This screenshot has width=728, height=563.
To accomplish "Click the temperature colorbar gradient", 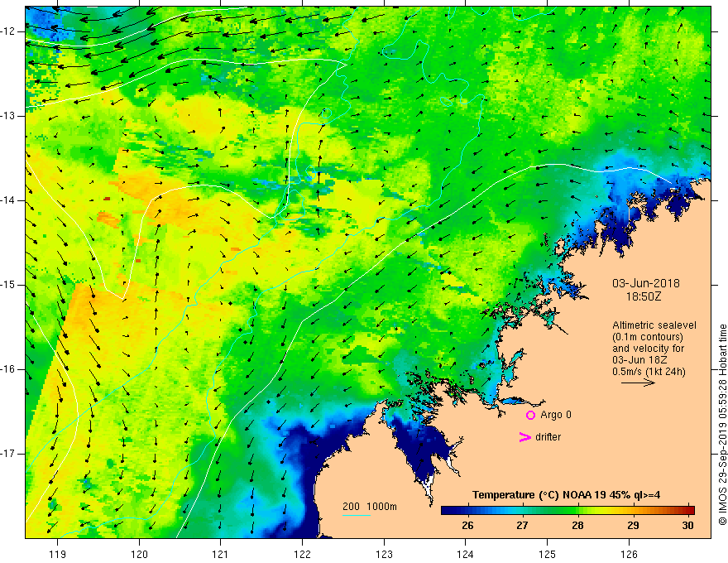I will 568,511.
